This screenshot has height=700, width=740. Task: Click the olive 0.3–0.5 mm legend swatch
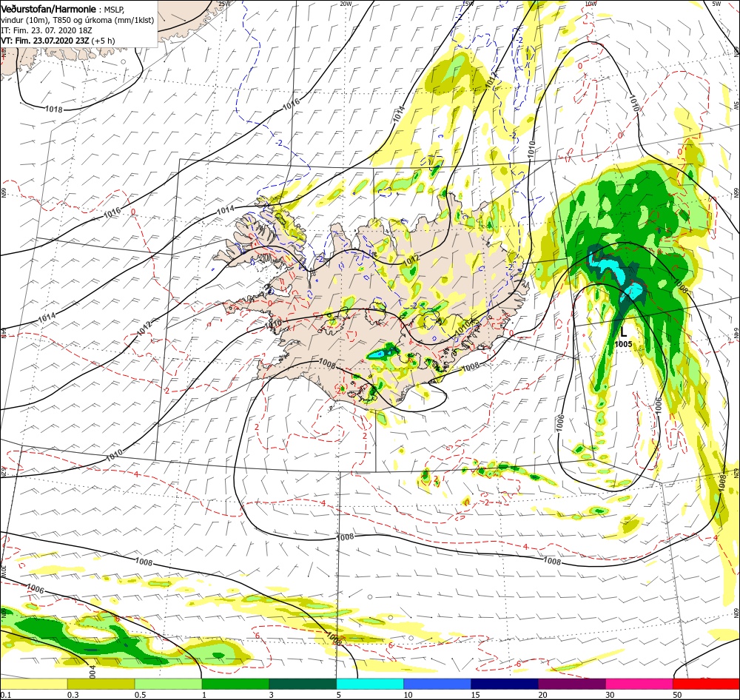(x=101, y=684)
